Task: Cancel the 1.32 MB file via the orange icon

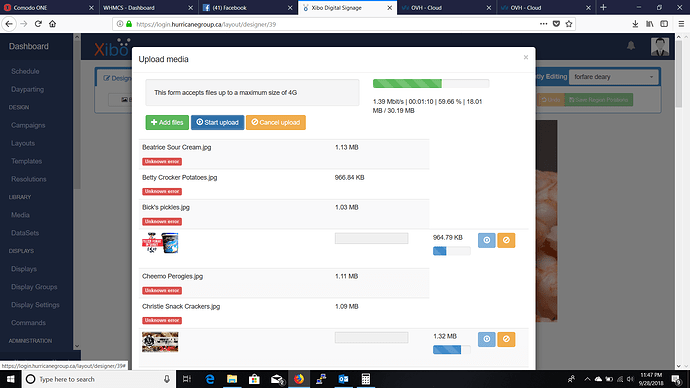Action: pyautogui.click(x=506, y=339)
